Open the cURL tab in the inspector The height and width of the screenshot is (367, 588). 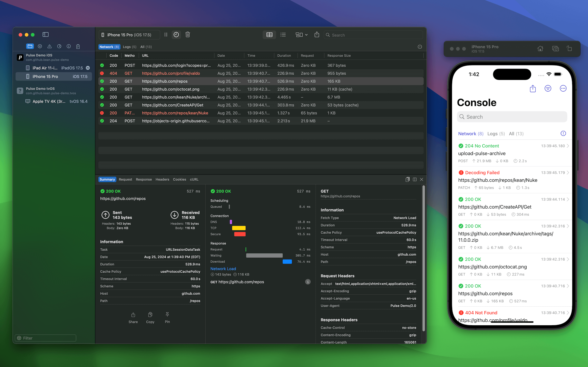click(x=194, y=179)
